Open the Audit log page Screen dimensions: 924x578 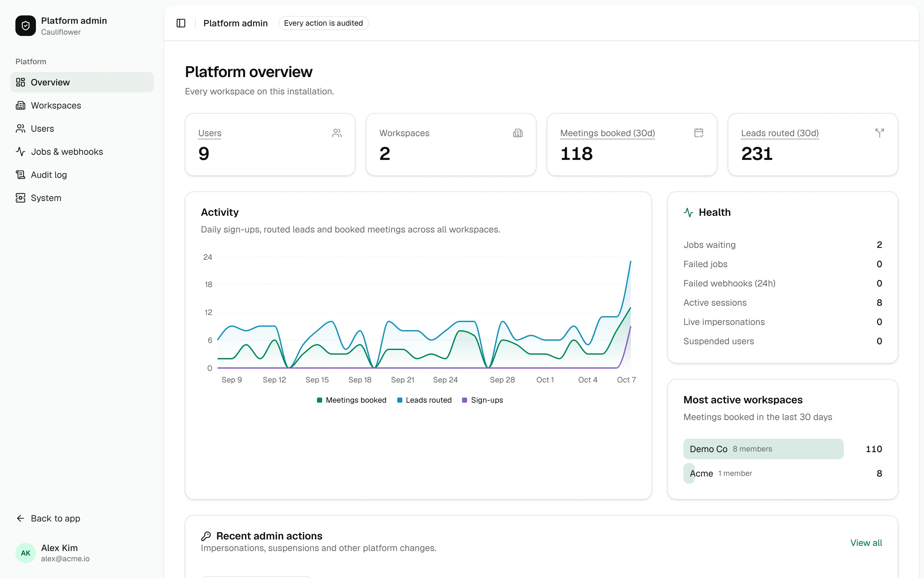click(82, 175)
